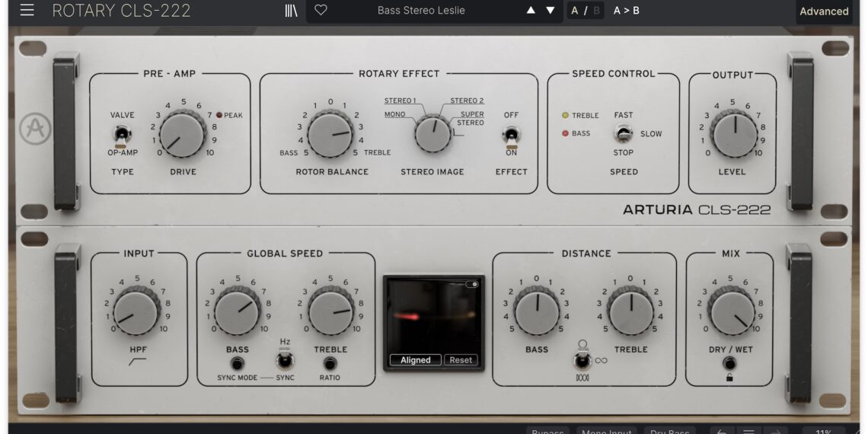The height and width of the screenshot is (434, 868).
Task: Click the Output Level knob
Action: pyautogui.click(x=734, y=133)
